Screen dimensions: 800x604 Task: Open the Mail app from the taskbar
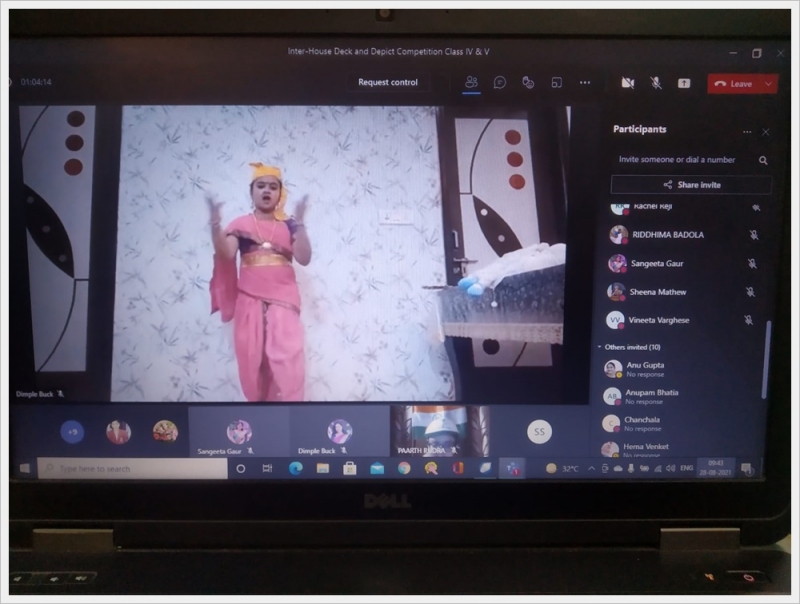[377, 468]
